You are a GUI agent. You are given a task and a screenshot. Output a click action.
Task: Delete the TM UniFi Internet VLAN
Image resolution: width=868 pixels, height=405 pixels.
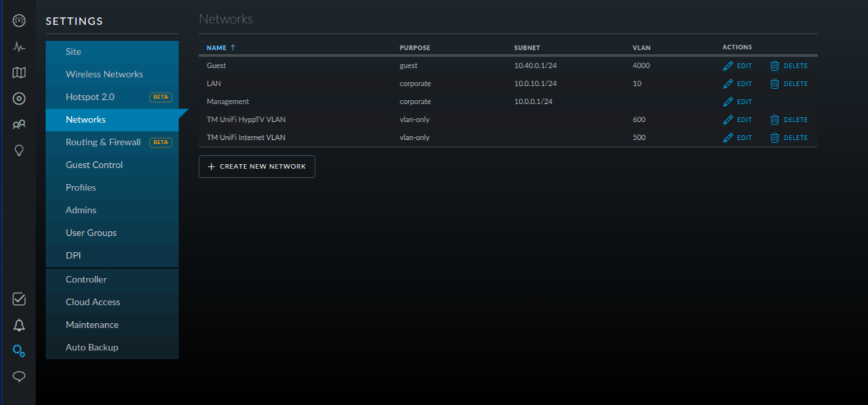789,138
